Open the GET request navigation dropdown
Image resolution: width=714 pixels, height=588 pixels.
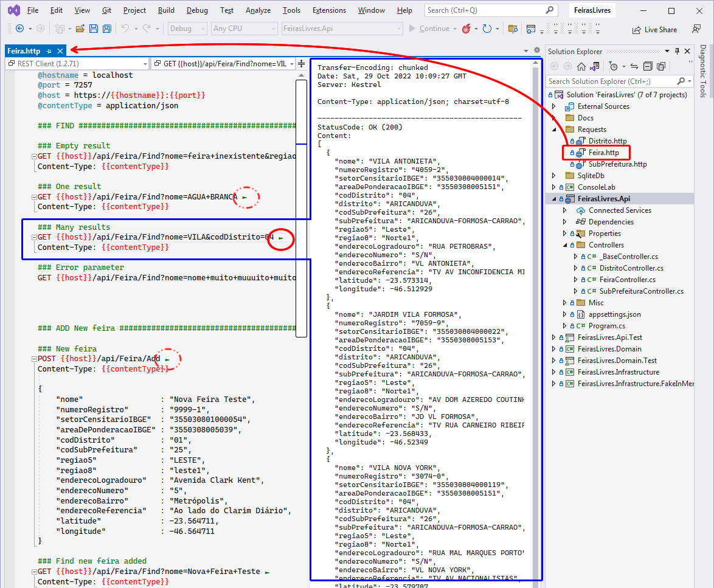pyautogui.click(x=223, y=64)
